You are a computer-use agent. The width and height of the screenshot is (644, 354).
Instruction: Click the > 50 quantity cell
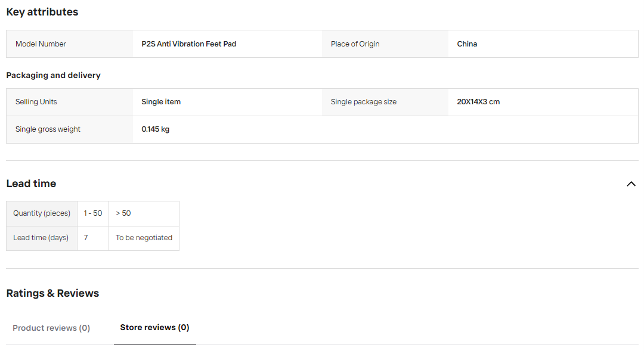pyautogui.click(x=144, y=213)
